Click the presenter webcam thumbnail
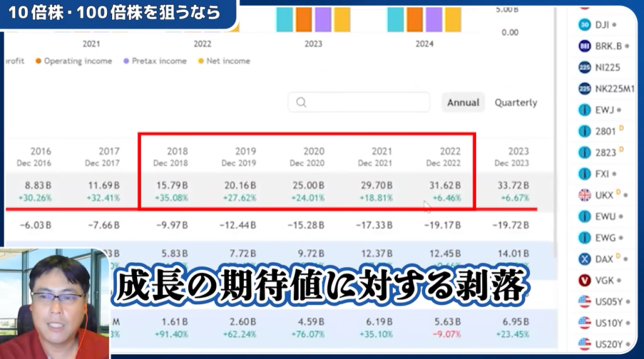Image resolution: width=644 pixels, height=359 pixels. click(x=55, y=303)
